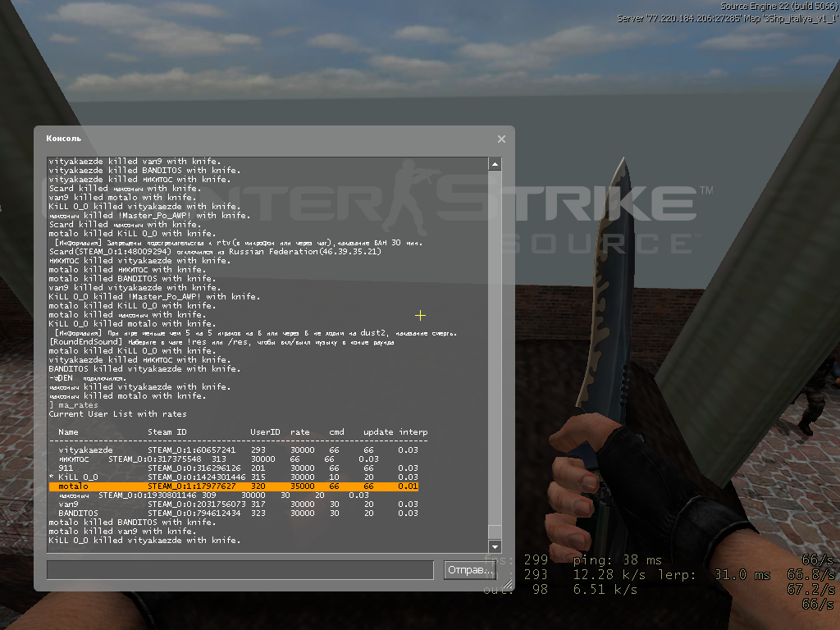Click the console window resize grip
The height and width of the screenshot is (630, 840).
pos(507,584)
